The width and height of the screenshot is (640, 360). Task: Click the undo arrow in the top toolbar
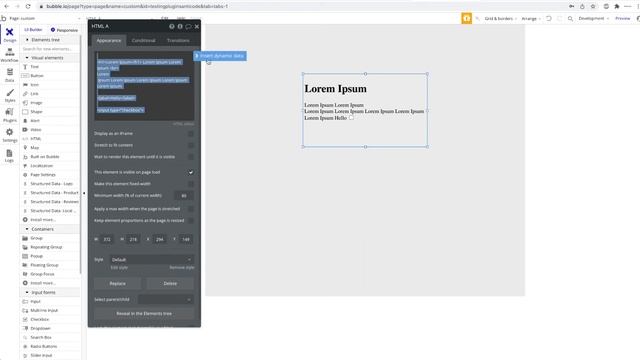point(549,18)
